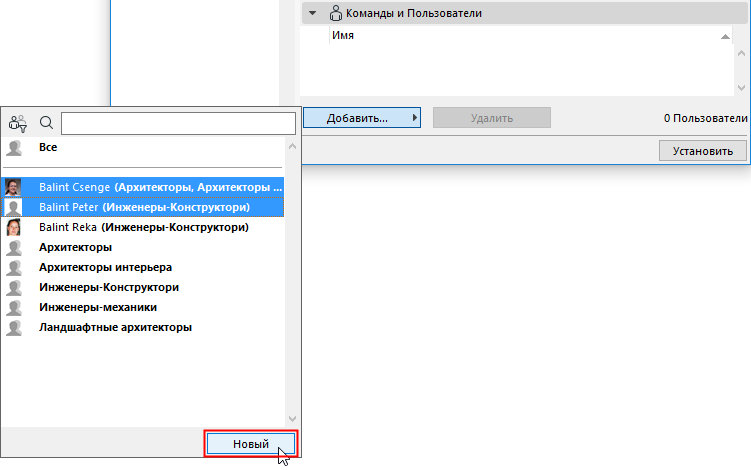Select user Balint Reka
Viewport: 751px width, 470px height.
point(142,227)
